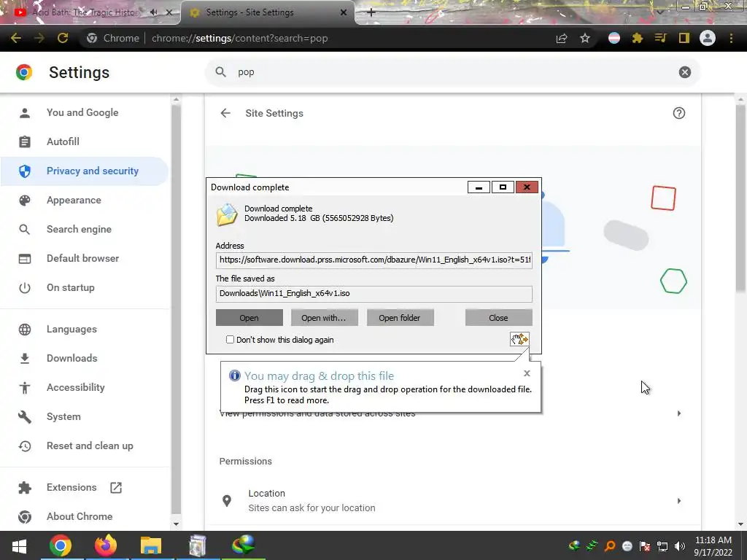Click the IDM globe tray icon
Viewport: 747px width, 560px height.
point(575,546)
